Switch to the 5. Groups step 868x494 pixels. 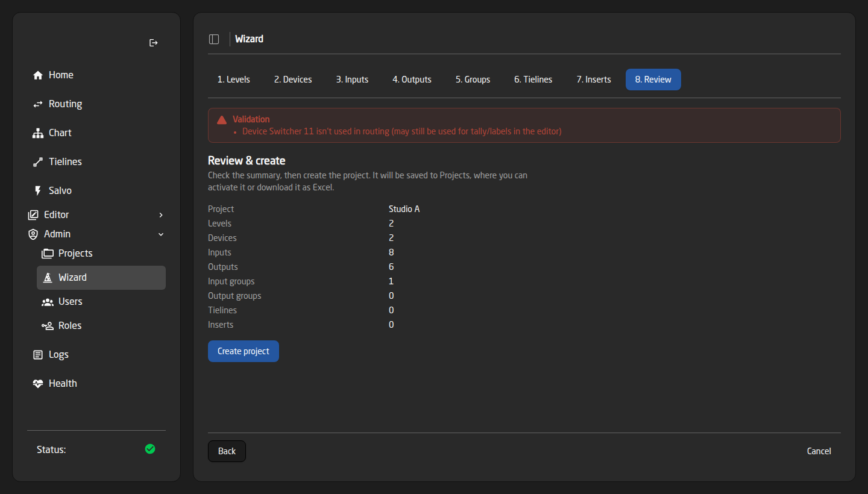click(473, 80)
